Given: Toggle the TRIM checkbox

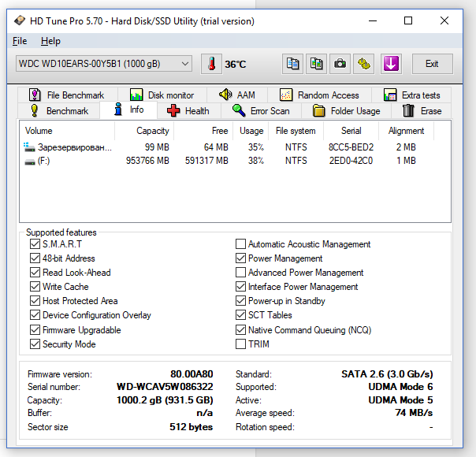Looking at the screenshot, I should pyautogui.click(x=240, y=344).
